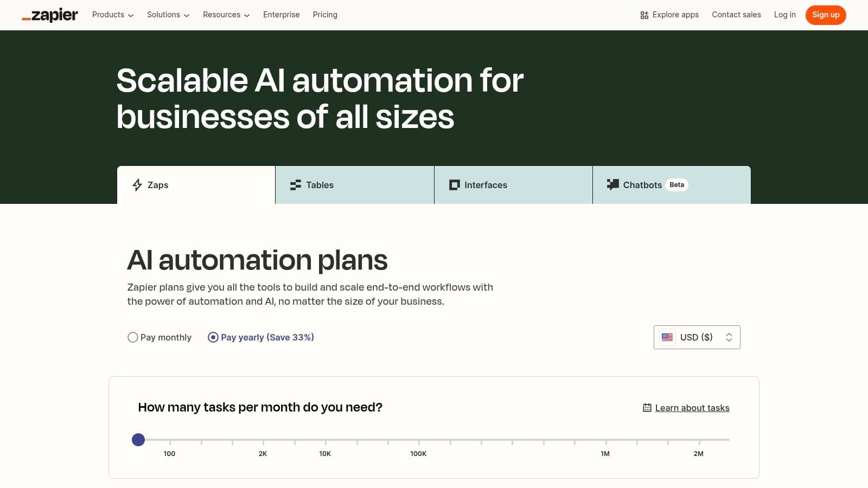Click the calendar icon beside Learn about tasks

(647, 408)
